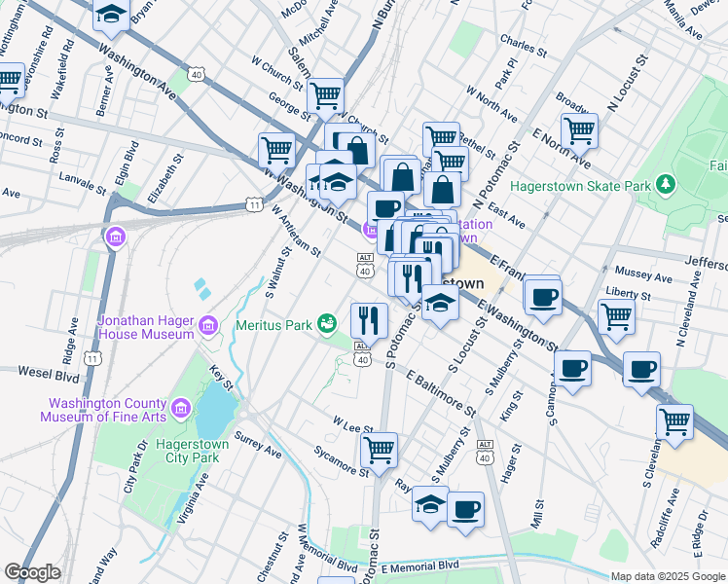Click the Sycamore St label
Screen dimensions: 728x584
pos(342,461)
